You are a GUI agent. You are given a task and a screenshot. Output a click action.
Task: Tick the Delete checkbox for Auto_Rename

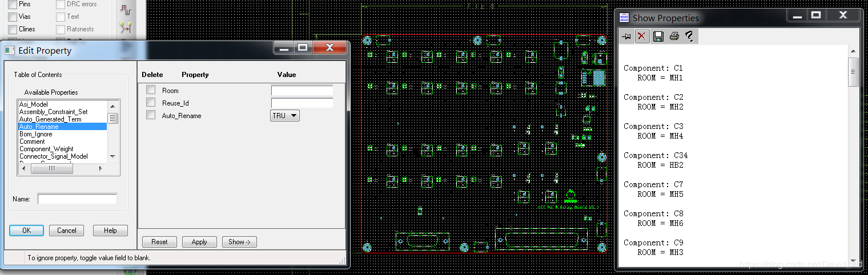pyautogui.click(x=151, y=115)
